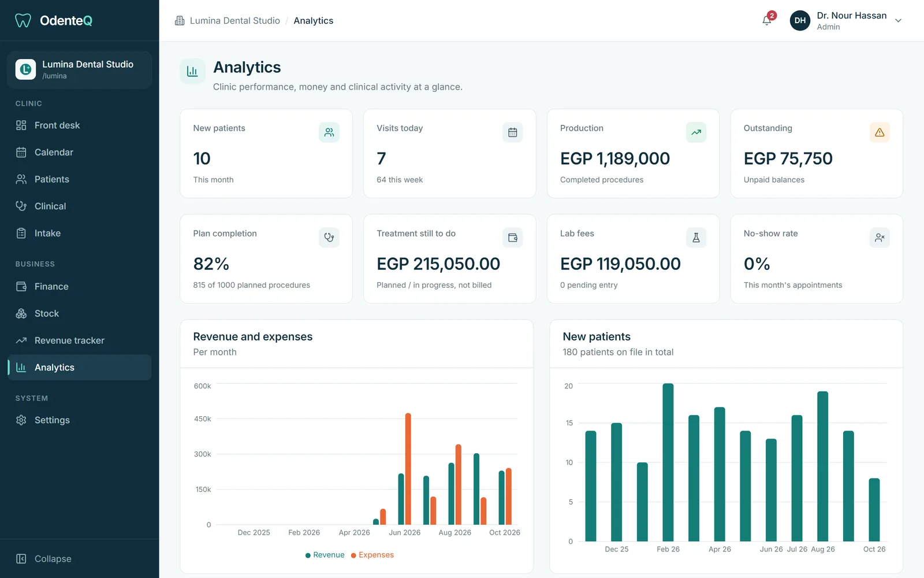The width and height of the screenshot is (924, 578).
Task: Click the Analytics page header chart icon
Action: (x=192, y=72)
